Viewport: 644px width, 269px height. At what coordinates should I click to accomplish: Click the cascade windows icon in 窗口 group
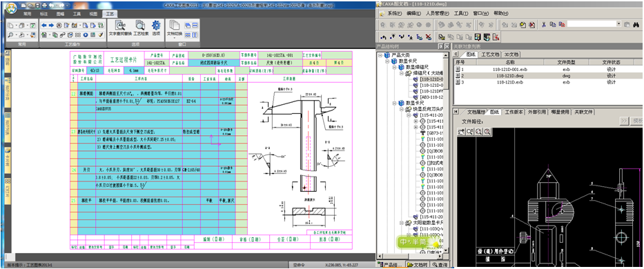pos(187,25)
